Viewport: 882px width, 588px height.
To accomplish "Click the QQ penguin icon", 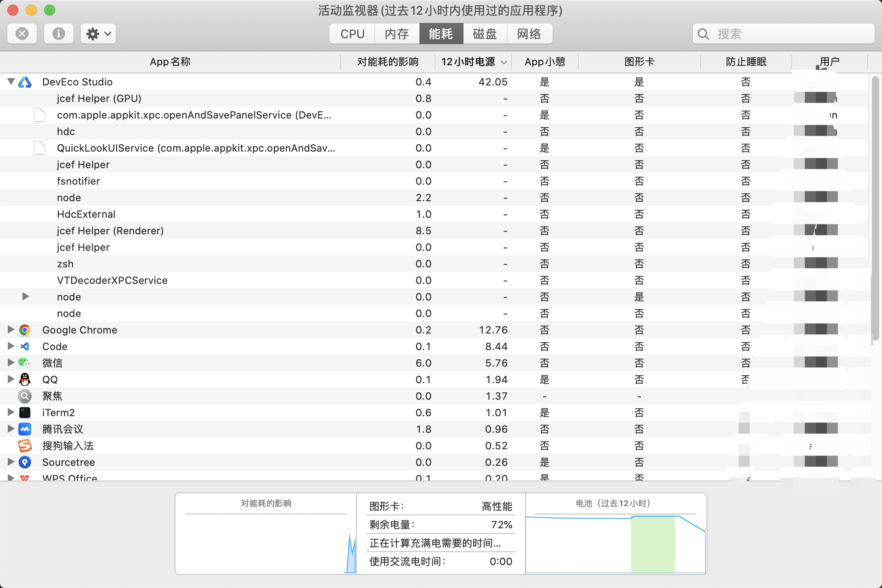I will click(x=25, y=379).
